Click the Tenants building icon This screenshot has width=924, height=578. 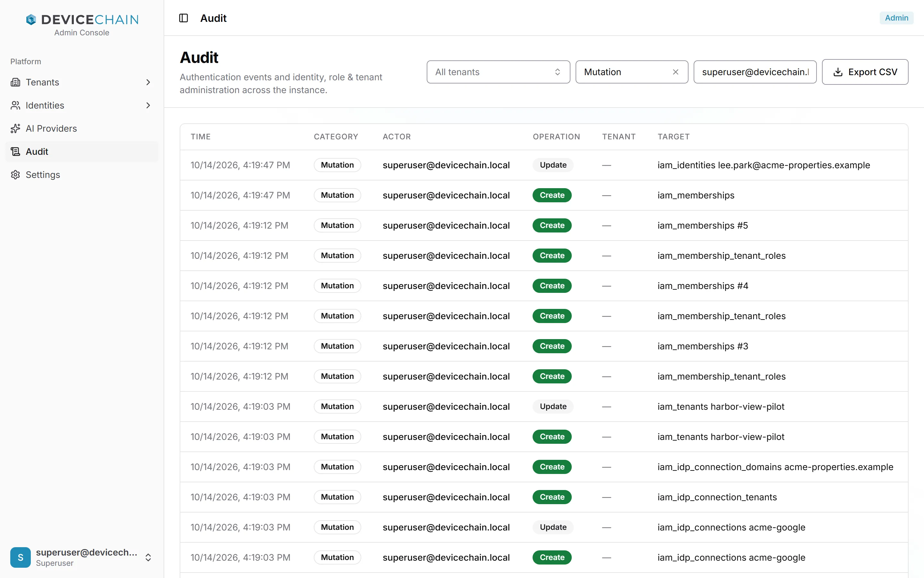tap(15, 82)
